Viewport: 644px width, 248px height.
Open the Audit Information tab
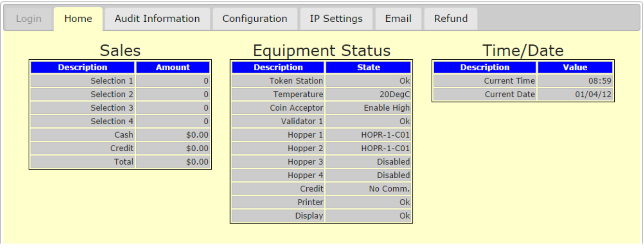tap(157, 19)
